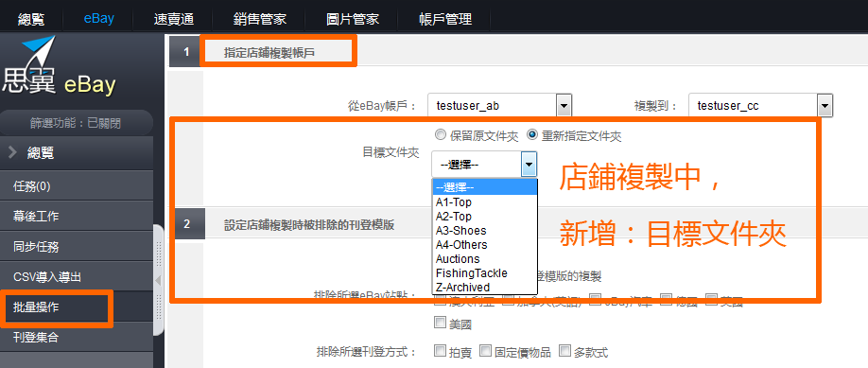Select FishingTackle from the folder list
Image resolution: width=868 pixels, height=368 pixels.
coord(484,273)
